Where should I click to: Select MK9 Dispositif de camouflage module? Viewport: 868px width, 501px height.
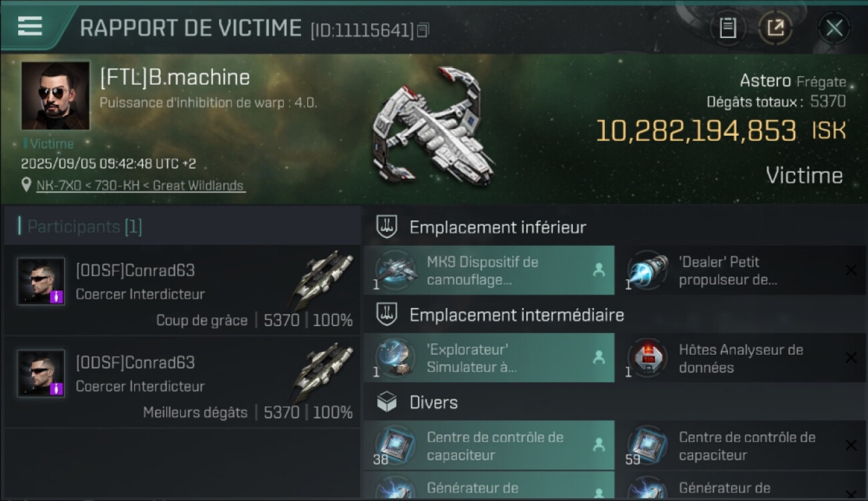(x=489, y=271)
